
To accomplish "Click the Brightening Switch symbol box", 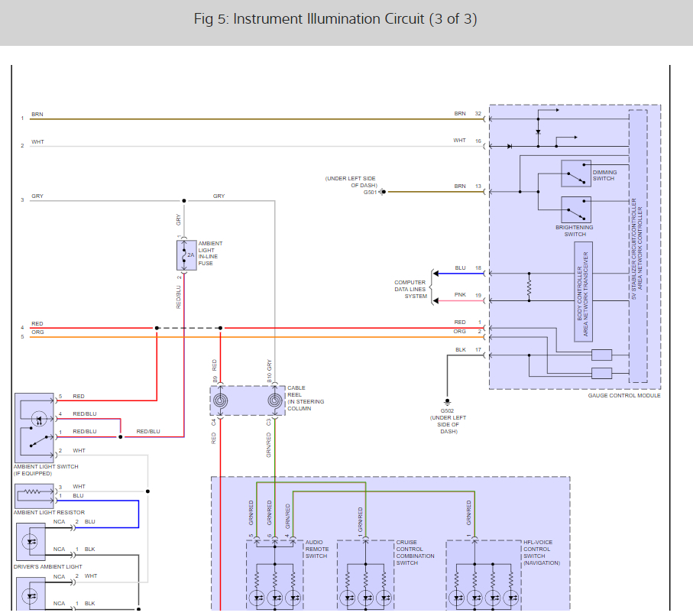I will [576, 209].
